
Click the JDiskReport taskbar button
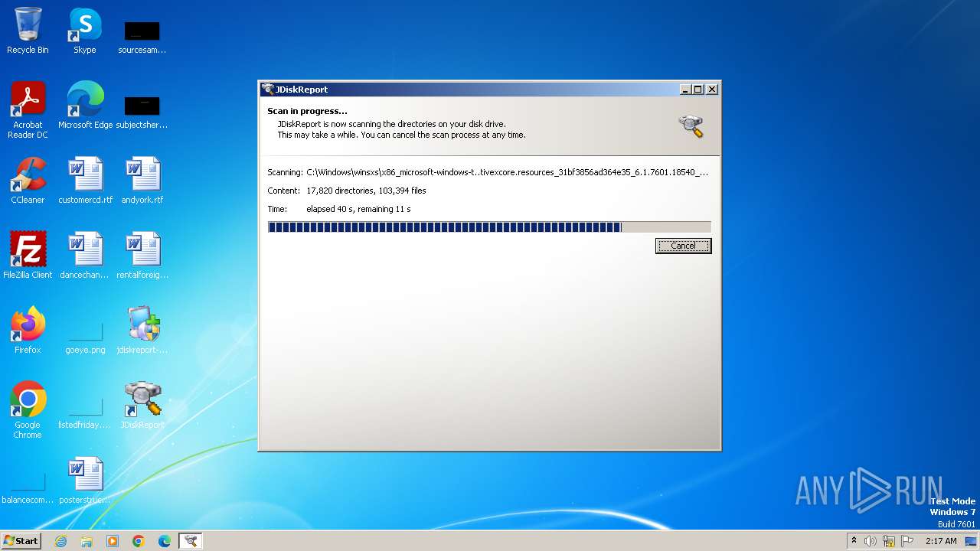tap(191, 541)
